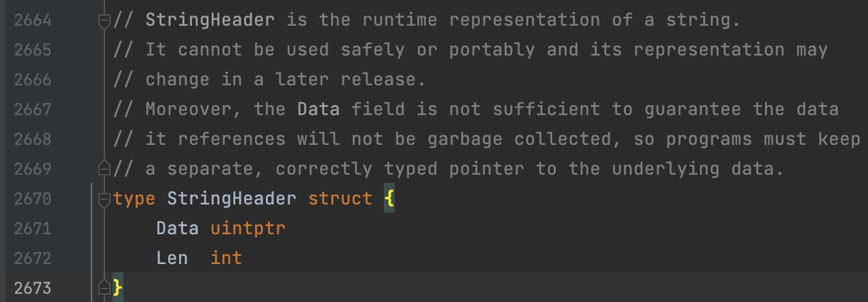Click the int type on the Len line

click(x=226, y=258)
